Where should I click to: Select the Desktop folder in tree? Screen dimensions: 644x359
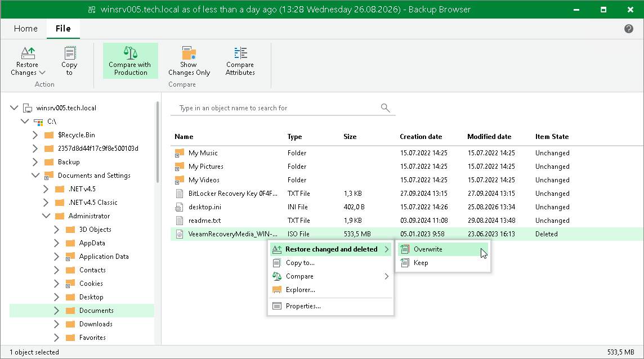coord(91,298)
